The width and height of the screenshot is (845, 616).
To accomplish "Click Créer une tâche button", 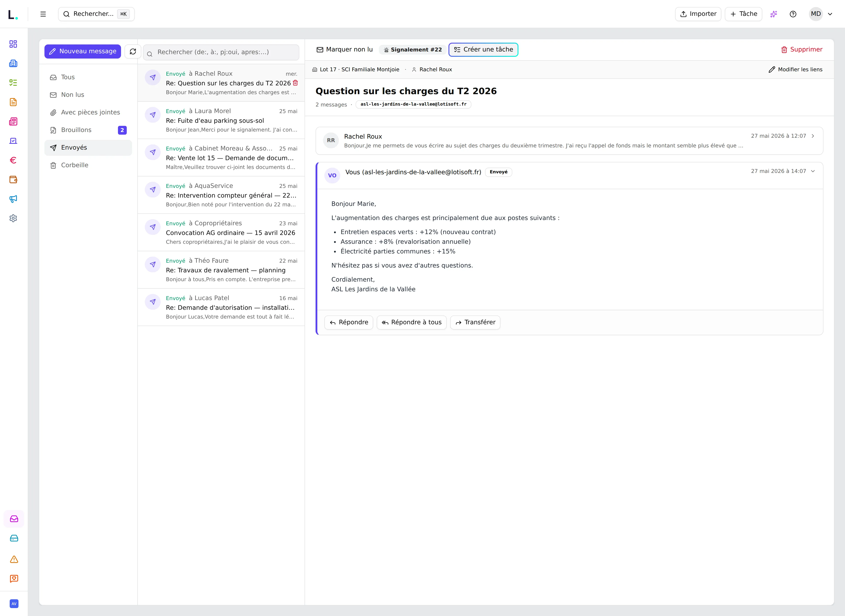I will click(x=483, y=49).
